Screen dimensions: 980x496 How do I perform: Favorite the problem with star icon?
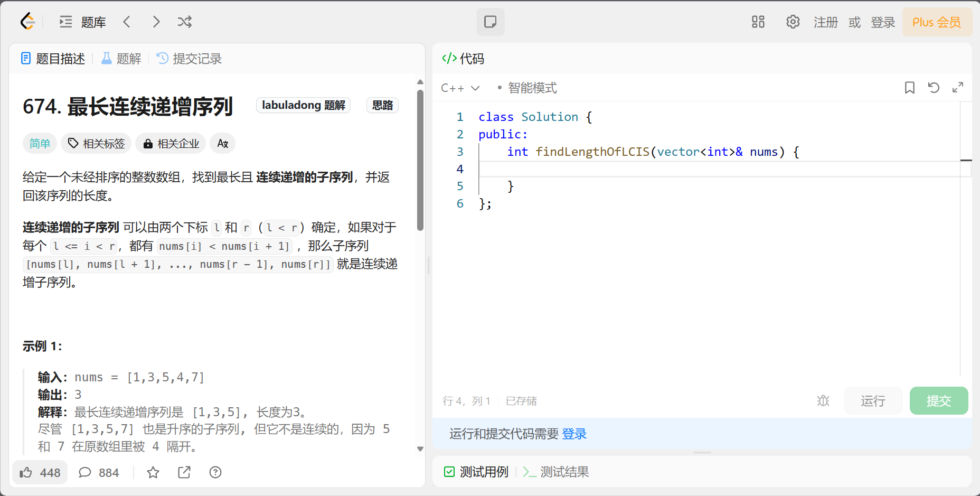(x=153, y=472)
